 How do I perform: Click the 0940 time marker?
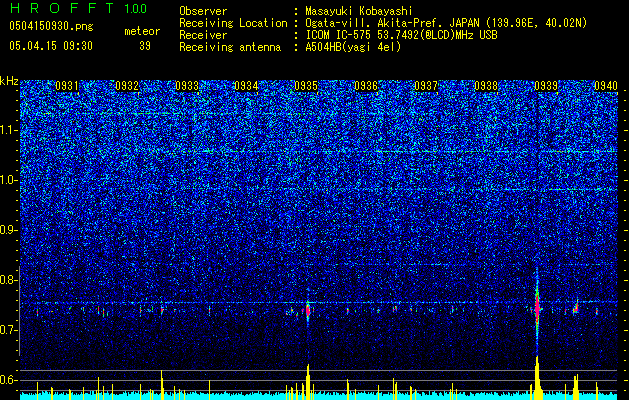pyautogui.click(x=606, y=86)
